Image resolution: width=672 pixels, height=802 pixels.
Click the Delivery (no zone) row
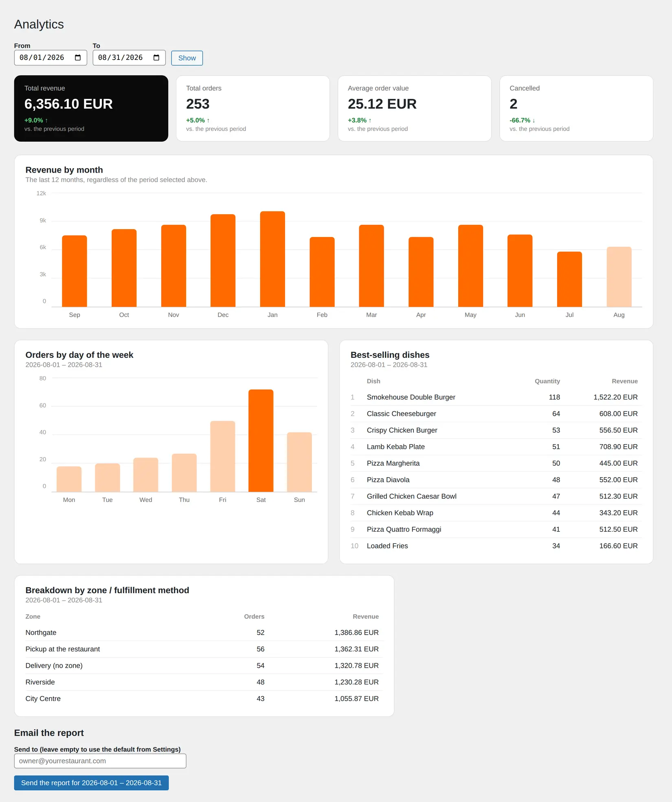tap(204, 666)
